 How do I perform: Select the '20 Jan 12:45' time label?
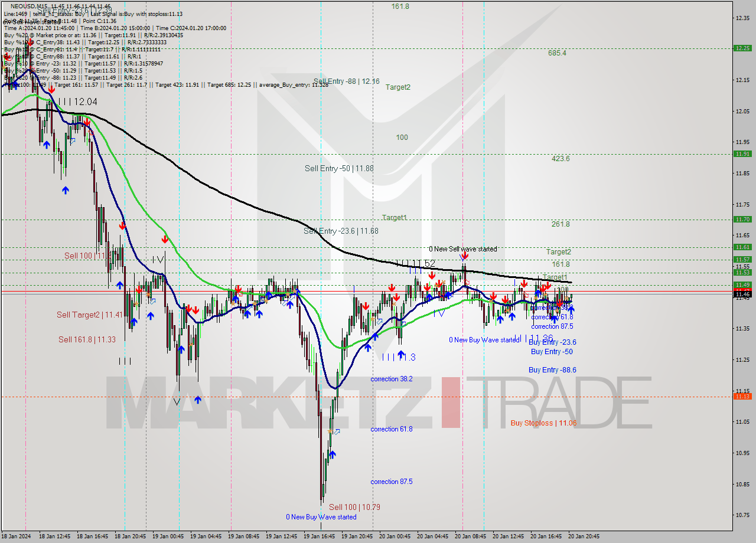[x=509, y=537]
